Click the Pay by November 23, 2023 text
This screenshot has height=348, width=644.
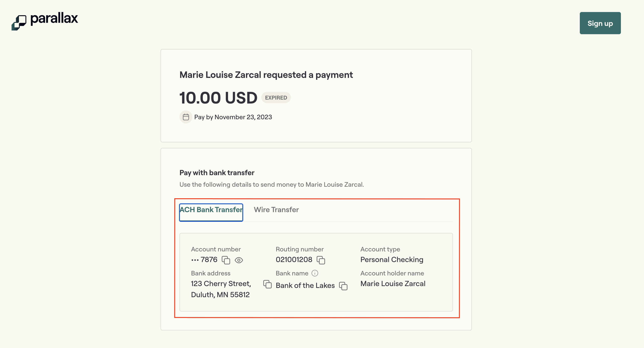tap(233, 117)
